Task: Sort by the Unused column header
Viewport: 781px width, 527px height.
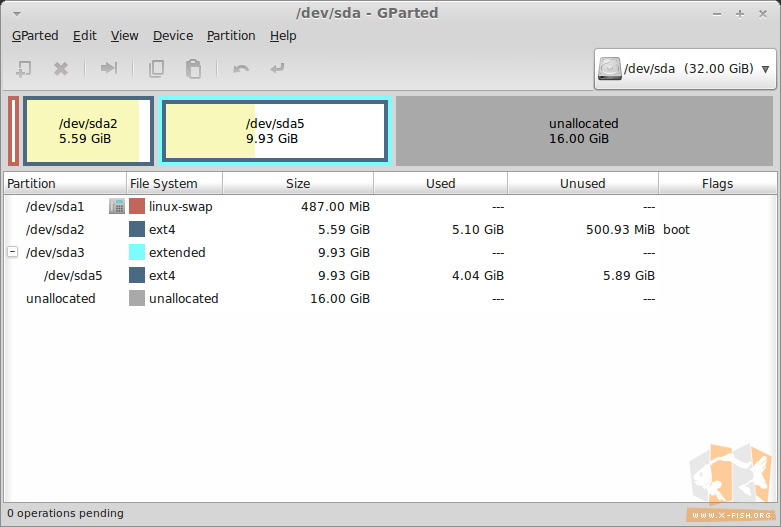Action: [583, 183]
